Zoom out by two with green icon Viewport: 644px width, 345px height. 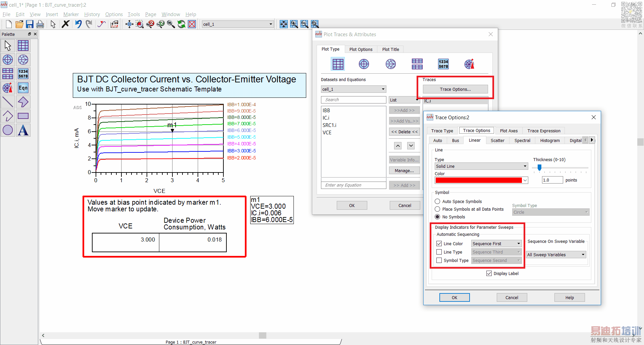coord(161,24)
